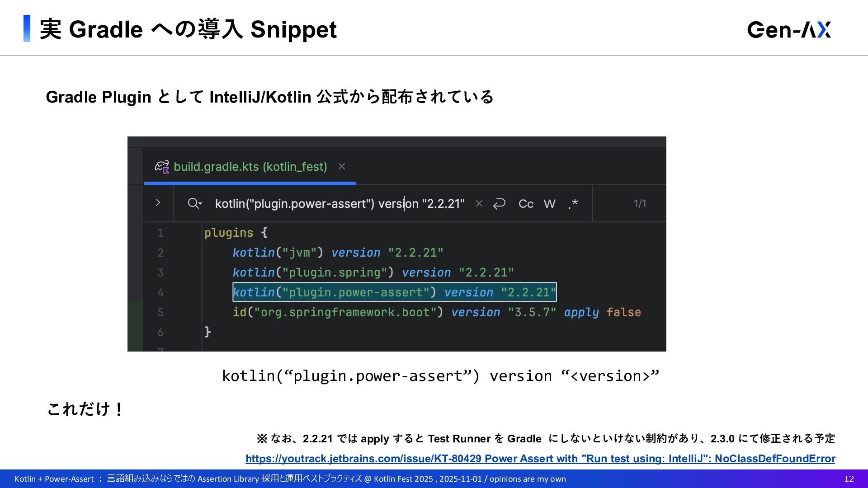Viewport: 868px width, 488px height.
Task: Click the new line arrow icon
Action: coord(499,204)
